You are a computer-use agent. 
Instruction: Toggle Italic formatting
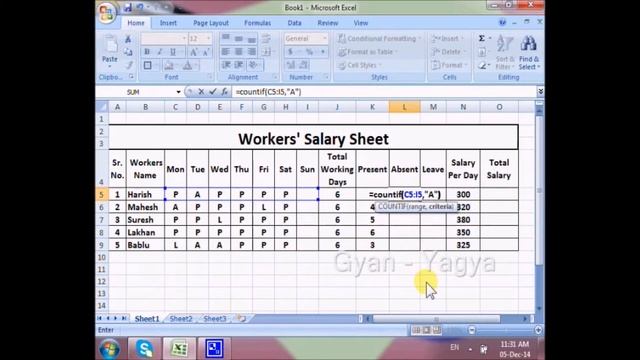(x=160, y=52)
